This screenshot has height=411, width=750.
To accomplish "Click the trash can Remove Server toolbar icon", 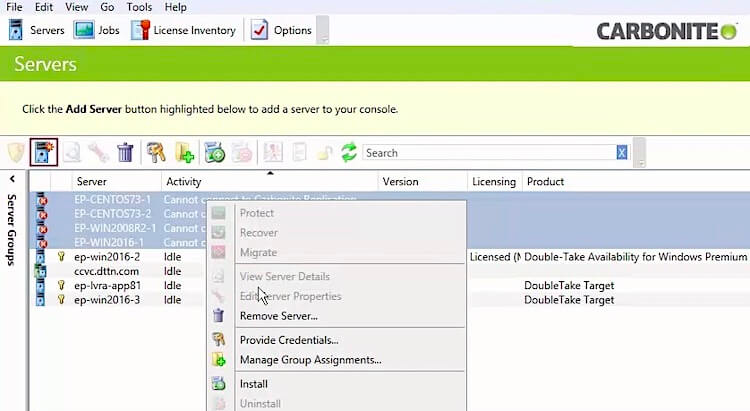I will tap(125, 153).
